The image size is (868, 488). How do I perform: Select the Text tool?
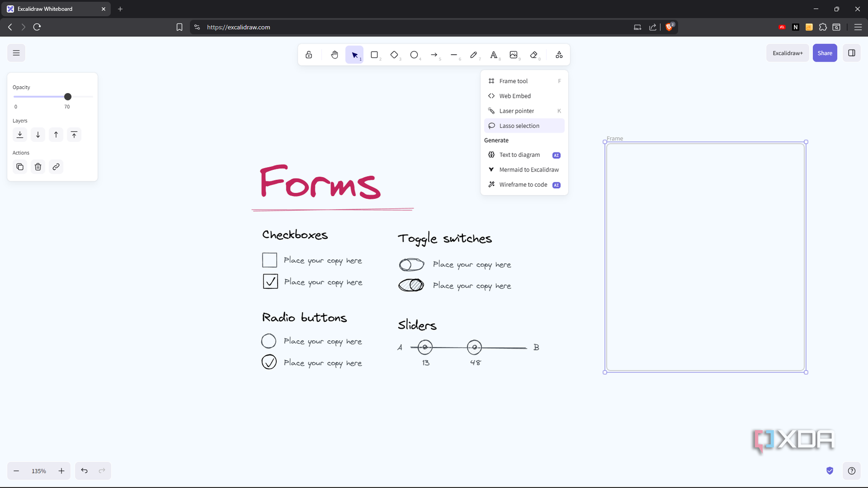tap(493, 55)
